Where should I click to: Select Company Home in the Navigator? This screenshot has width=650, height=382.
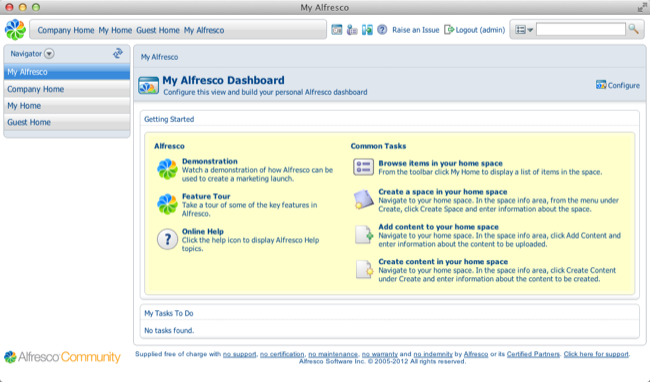coord(67,89)
